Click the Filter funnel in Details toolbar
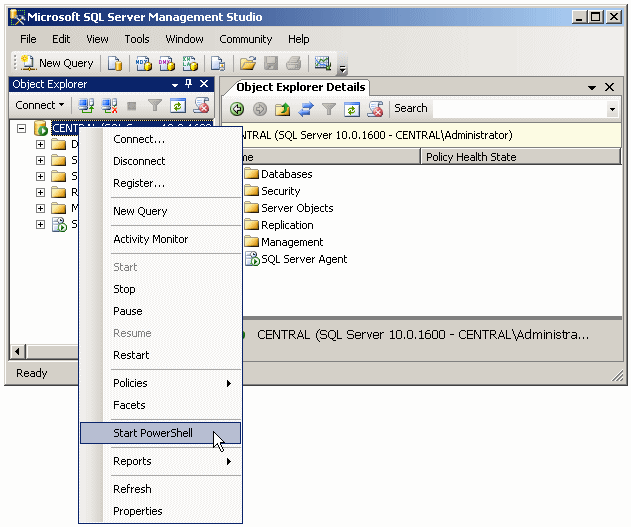 tap(329, 109)
